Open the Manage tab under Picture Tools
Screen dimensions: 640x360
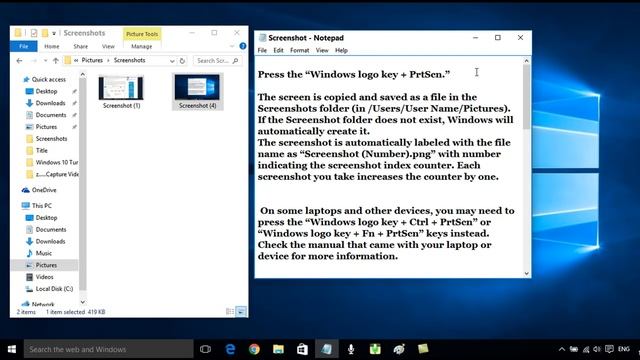click(x=142, y=47)
